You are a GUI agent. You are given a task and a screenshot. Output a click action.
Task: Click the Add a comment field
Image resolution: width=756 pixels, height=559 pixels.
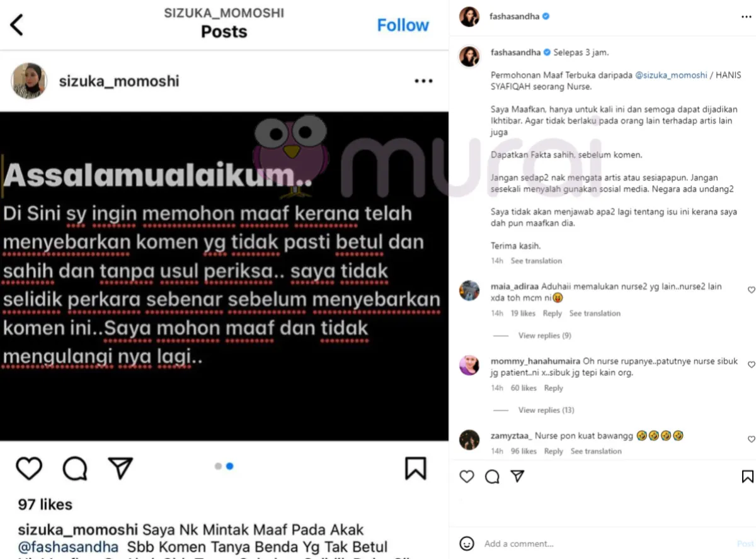[x=605, y=543]
